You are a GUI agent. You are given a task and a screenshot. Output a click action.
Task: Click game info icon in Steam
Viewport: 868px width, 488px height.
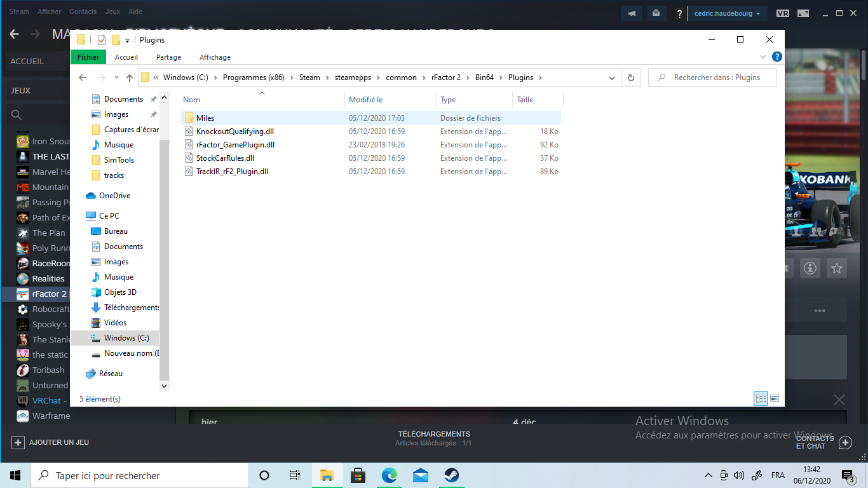pos(810,268)
